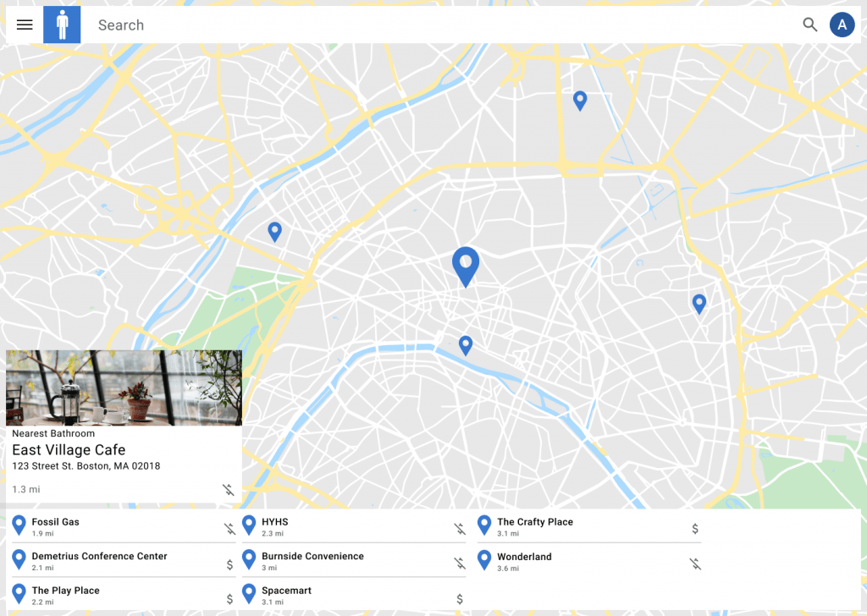Select the Wonderland entry
867x616 pixels.
pyautogui.click(x=524, y=557)
